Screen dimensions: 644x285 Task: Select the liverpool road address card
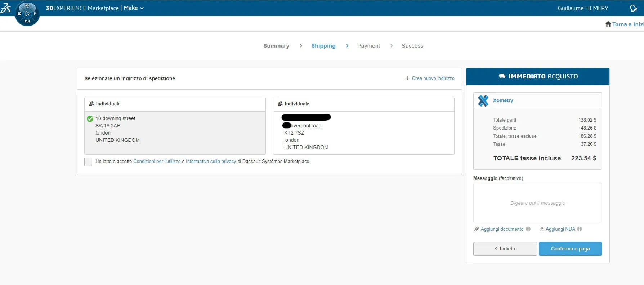point(363,132)
